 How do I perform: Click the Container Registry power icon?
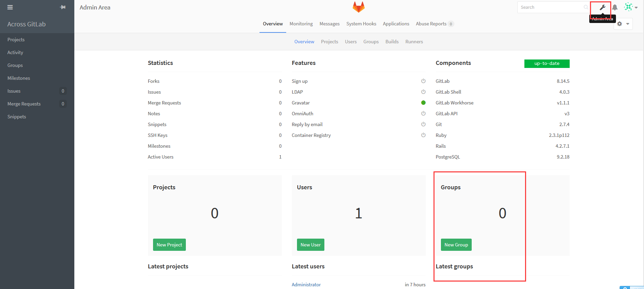(x=423, y=135)
